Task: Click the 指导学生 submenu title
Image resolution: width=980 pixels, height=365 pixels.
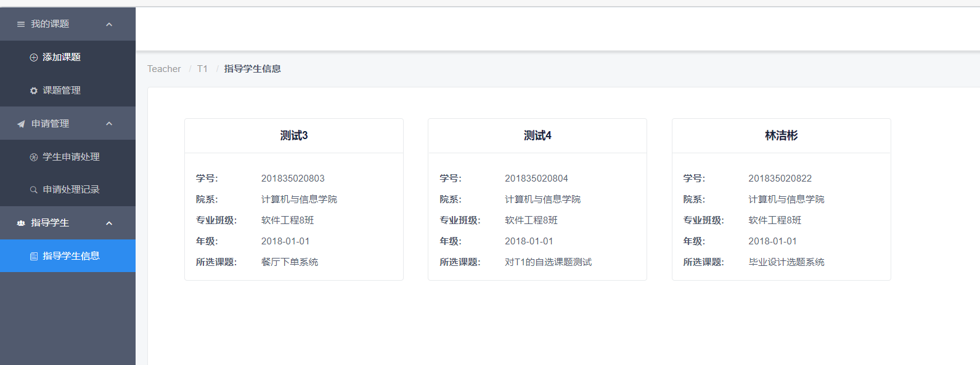Action: [68, 223]
